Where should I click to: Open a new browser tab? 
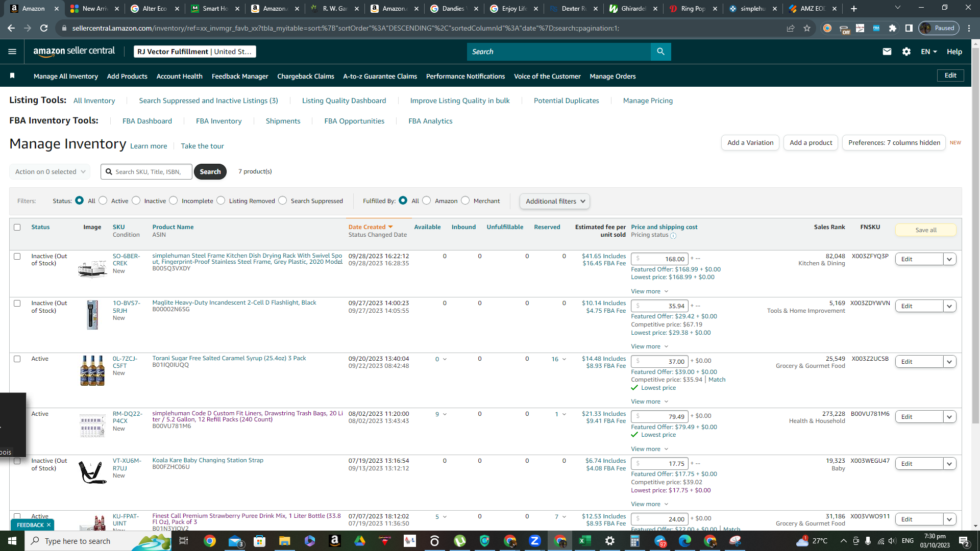click(x=854, y=9)
